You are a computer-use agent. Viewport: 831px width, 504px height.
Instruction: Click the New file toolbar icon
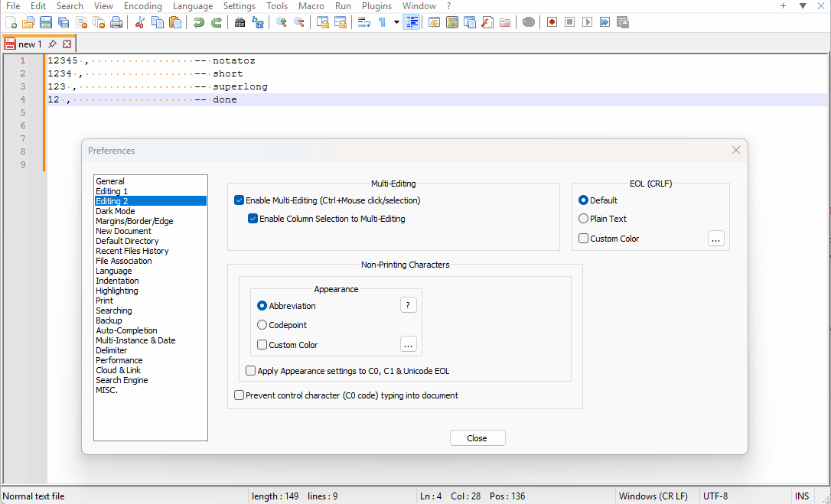click(11, 22)
